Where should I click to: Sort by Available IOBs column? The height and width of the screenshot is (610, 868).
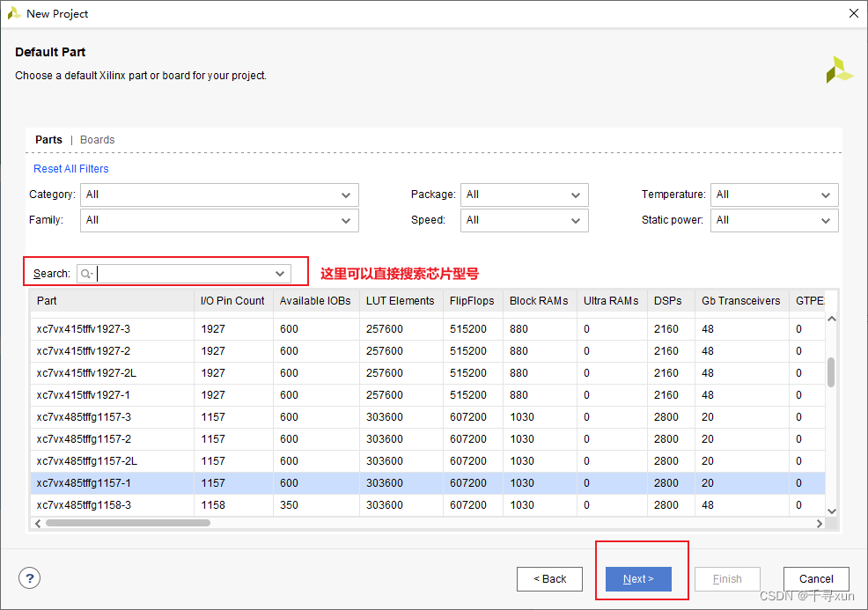point(315,300)
